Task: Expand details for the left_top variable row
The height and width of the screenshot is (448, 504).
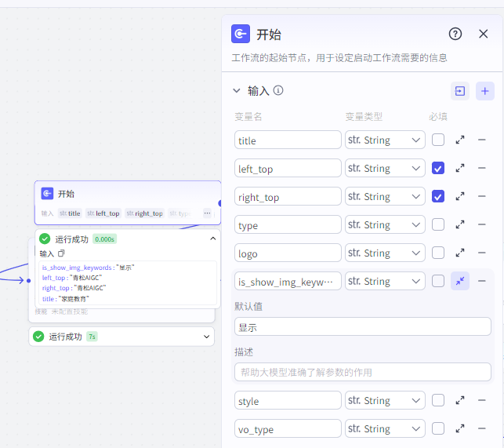Action: (x=460, y=168)
